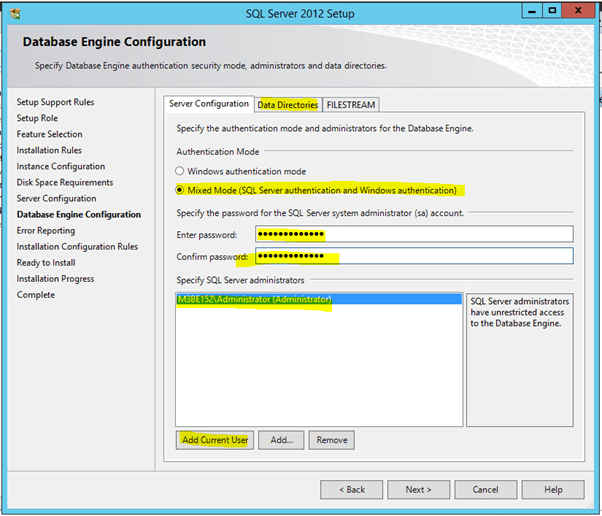The image size is (602, 516).
Task: Switch to the Data Directories tab
Action: 288,105
